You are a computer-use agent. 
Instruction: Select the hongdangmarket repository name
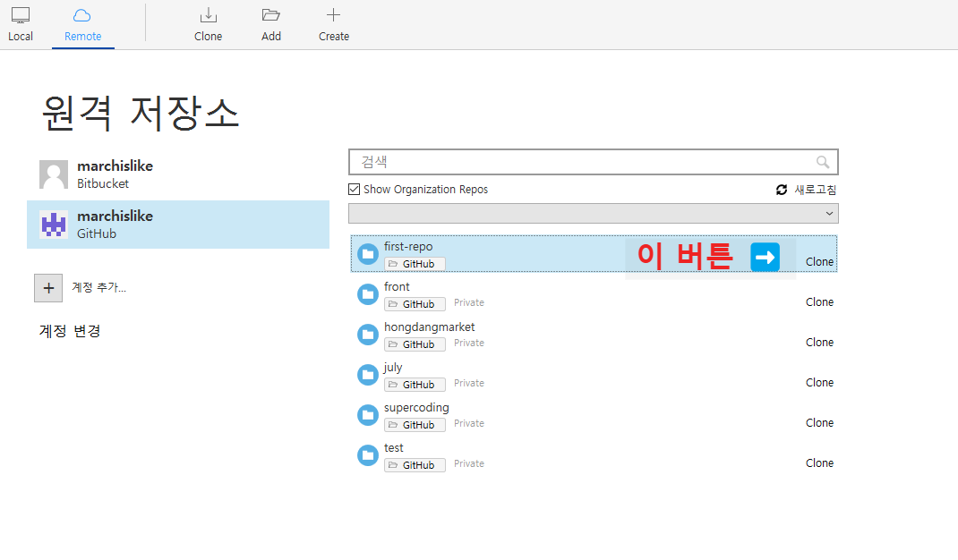430,327
